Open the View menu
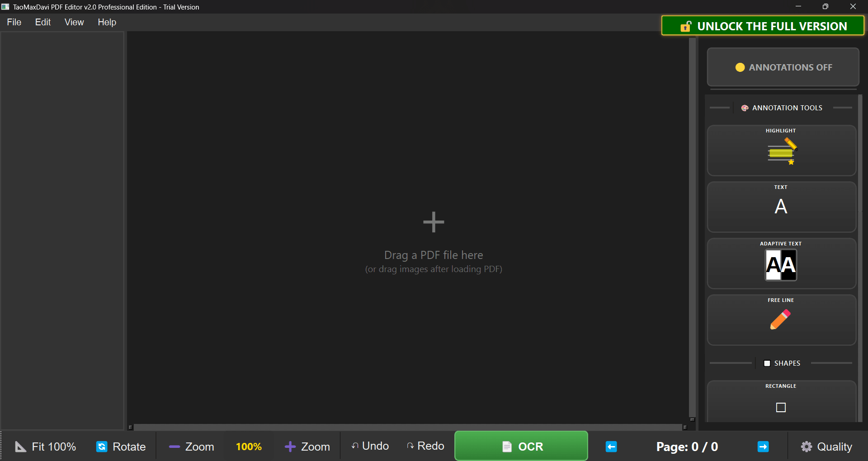Image resolution: width=868 pixels, height=461 pixels. pos(74,22)
